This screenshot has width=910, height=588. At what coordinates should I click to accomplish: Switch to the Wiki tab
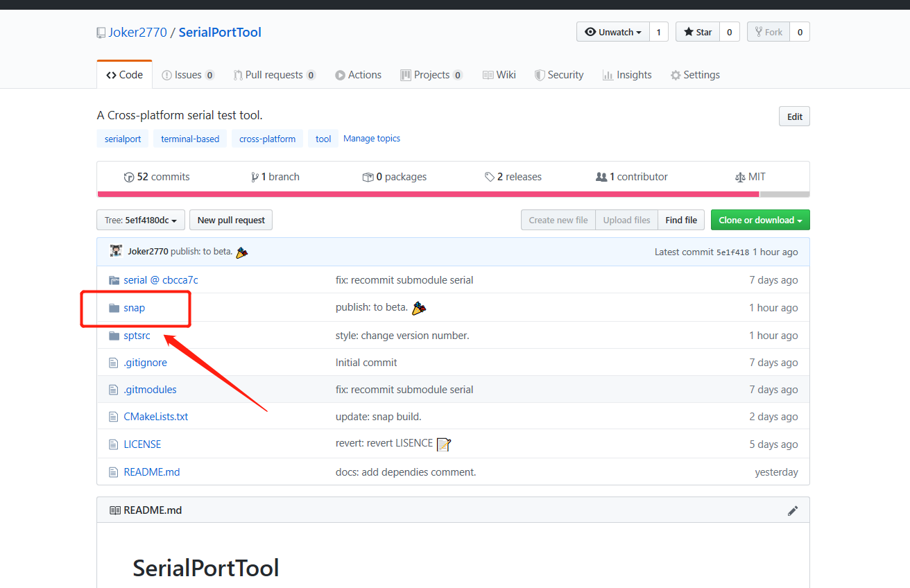499,75
